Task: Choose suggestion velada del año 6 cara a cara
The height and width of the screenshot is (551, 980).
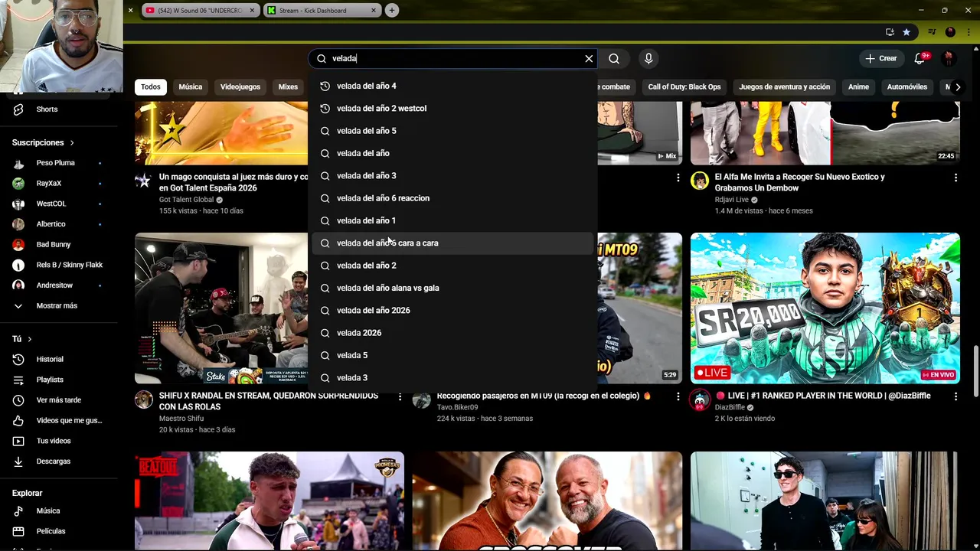Action: pyautogui.click(x=452, y=243)
